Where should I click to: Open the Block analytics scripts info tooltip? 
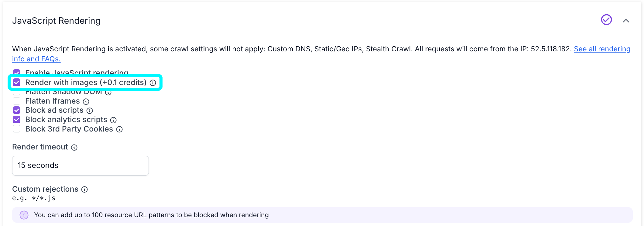(113, 120)
